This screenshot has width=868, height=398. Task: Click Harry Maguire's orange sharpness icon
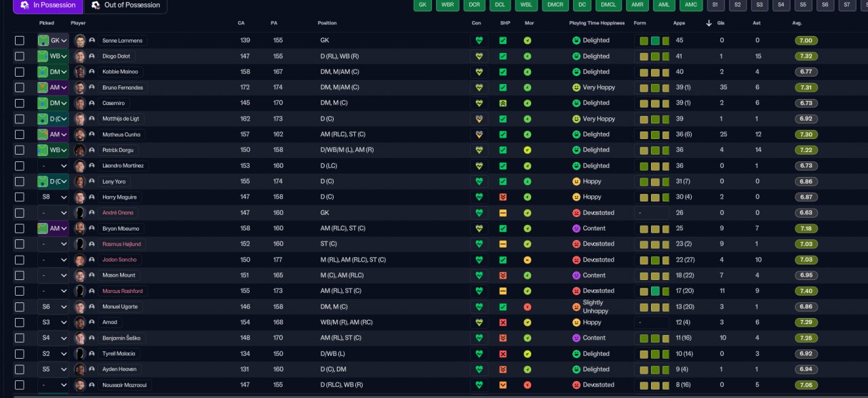tap(502, 197)
